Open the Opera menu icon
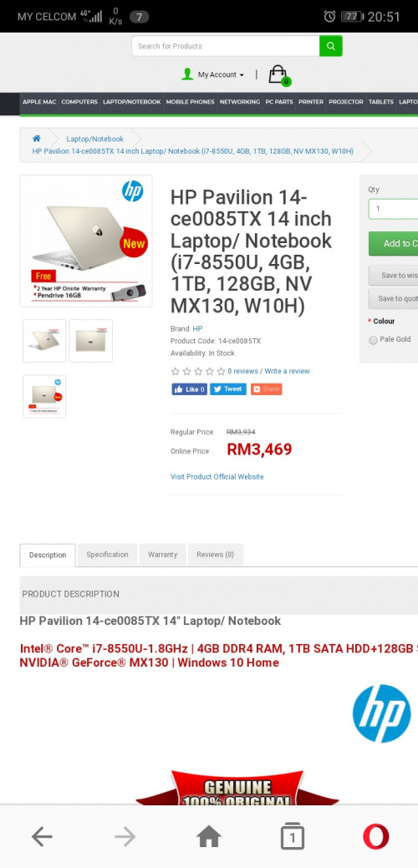This screenshot has height=868, width=418. pyautogui.click(x=376, y=836)
